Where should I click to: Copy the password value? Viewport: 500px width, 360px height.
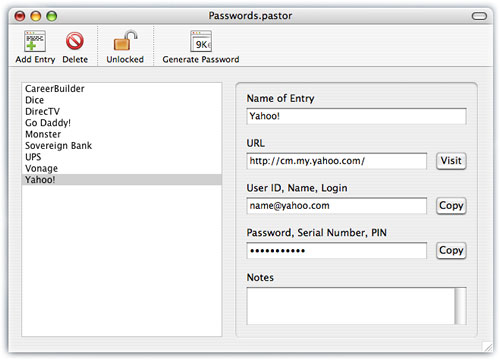point(451,250)
